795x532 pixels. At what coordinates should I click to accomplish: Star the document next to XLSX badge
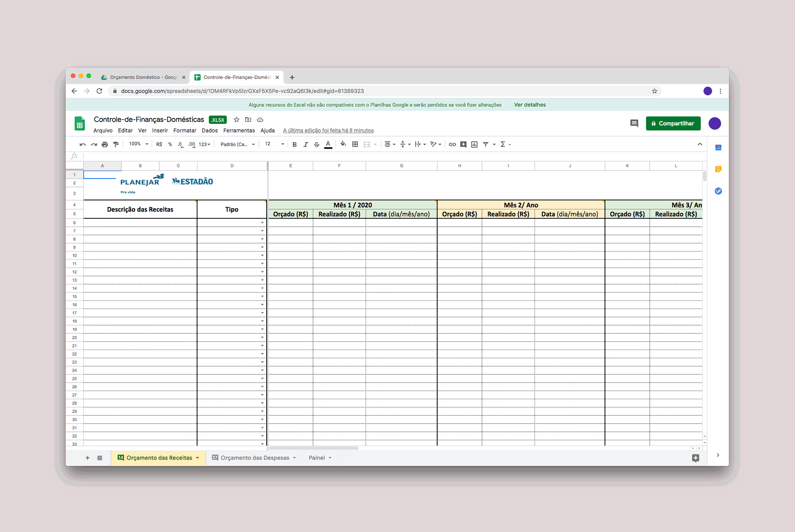[236, 120]
